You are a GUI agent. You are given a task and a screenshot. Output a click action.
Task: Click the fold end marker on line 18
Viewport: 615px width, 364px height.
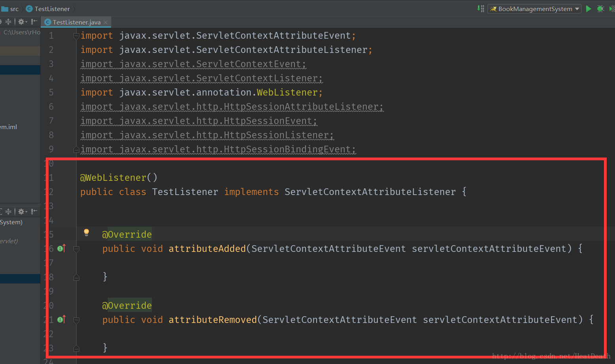tap(76, 278)
